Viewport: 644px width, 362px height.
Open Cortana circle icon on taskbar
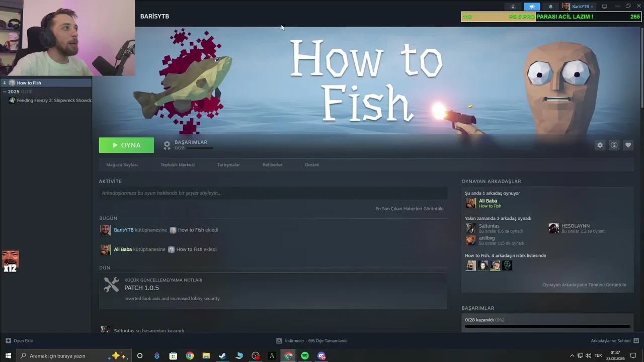pyautogui.click(x=140, y=356)
